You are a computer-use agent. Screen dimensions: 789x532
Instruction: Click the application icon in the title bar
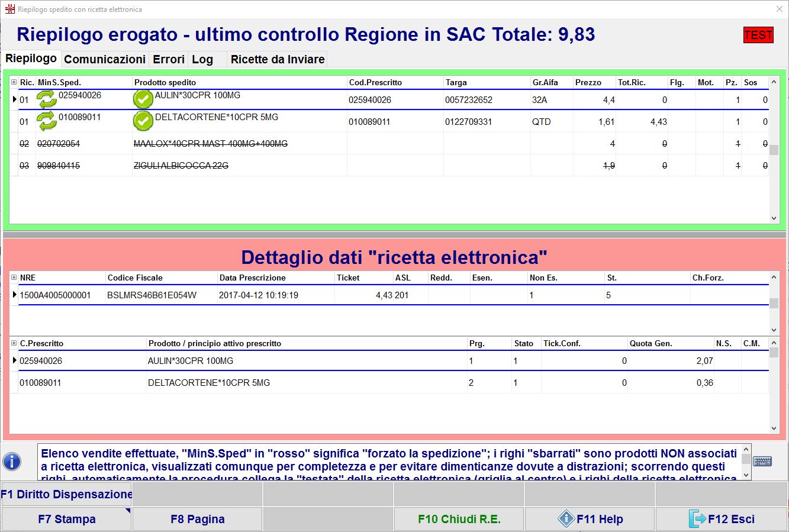point(9,9)
